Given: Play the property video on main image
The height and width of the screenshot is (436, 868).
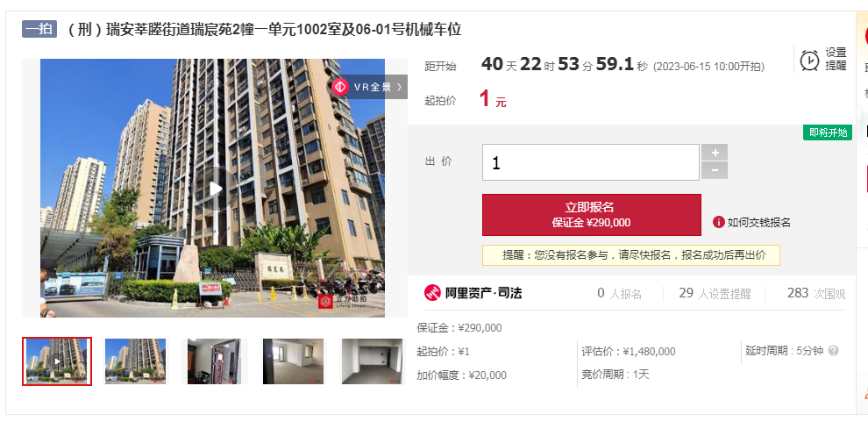Looking at the screenshot, I should 216,189.
